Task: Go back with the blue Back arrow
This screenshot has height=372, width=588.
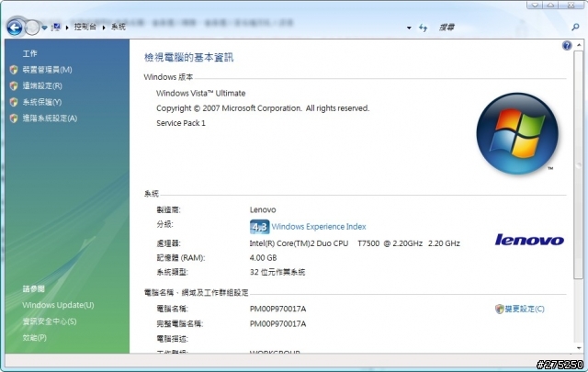Action: pos(15,28)
